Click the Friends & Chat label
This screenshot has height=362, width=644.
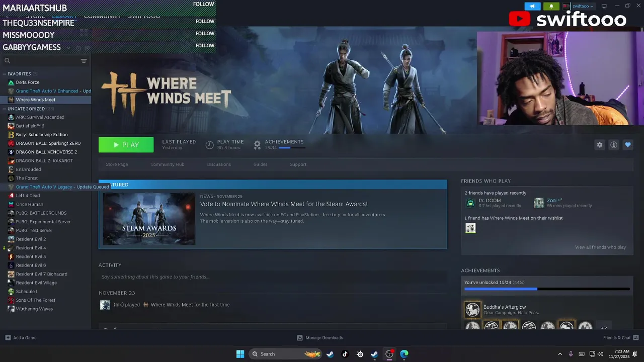tap(617, 338)
